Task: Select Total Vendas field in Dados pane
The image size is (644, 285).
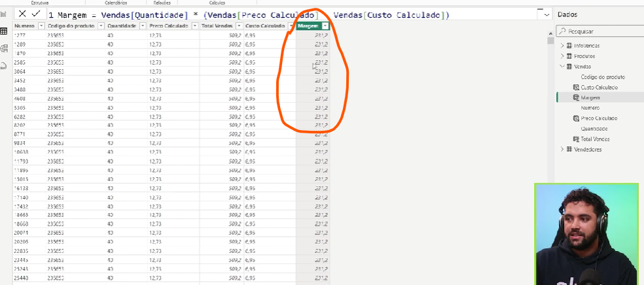Action: click(595, 139)
